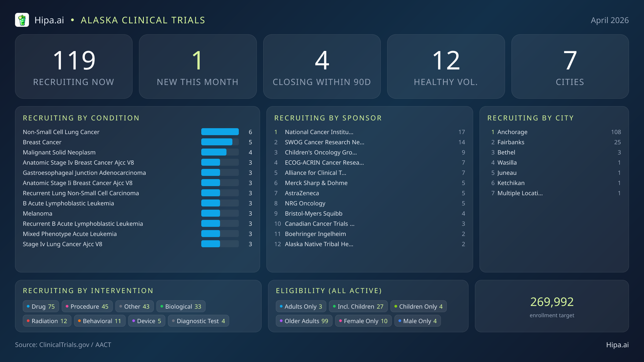The image size is (644, 362).
Task: Select Multiple Locati... in city list
Action: pos(554,193)
